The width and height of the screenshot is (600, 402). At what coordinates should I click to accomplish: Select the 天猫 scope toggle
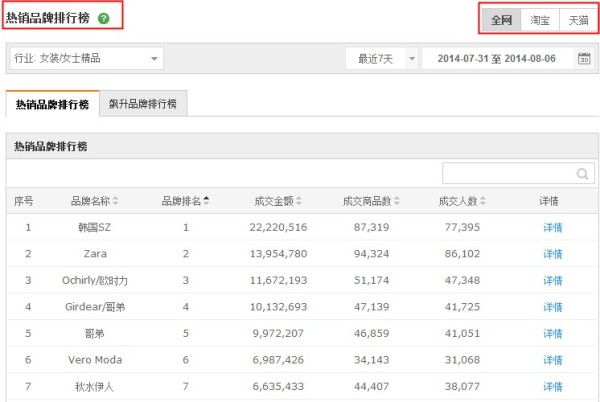point(578,20)
